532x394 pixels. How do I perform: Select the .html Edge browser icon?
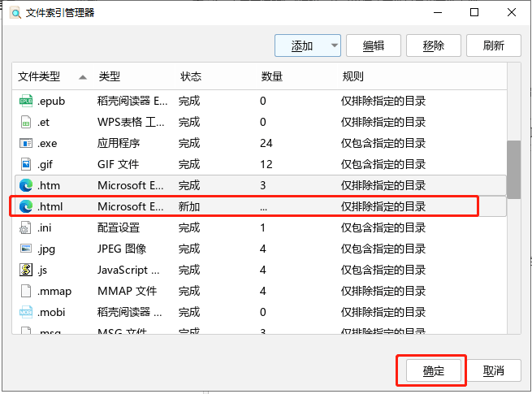pyautogui.click(x=26, y=206)
